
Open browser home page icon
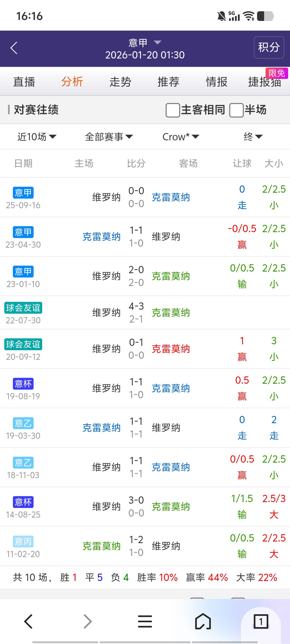pos(203,621)
